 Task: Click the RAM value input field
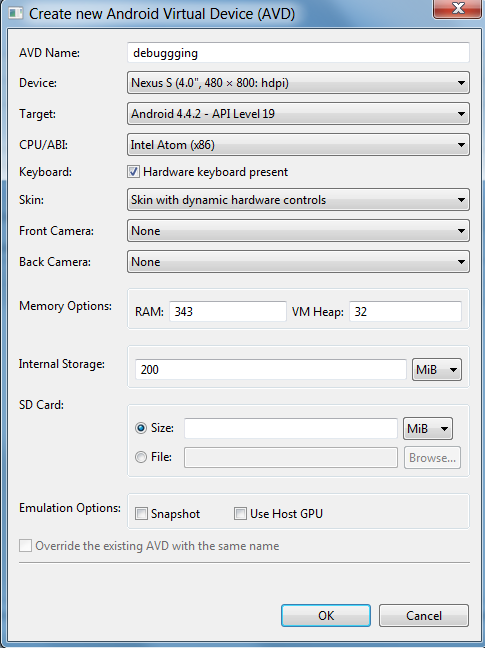click(x=228, y=311)
